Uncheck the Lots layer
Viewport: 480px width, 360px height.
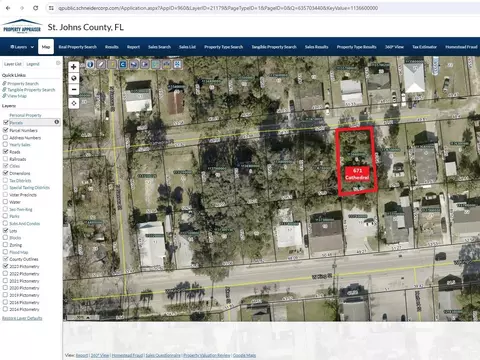click(5, 230)
